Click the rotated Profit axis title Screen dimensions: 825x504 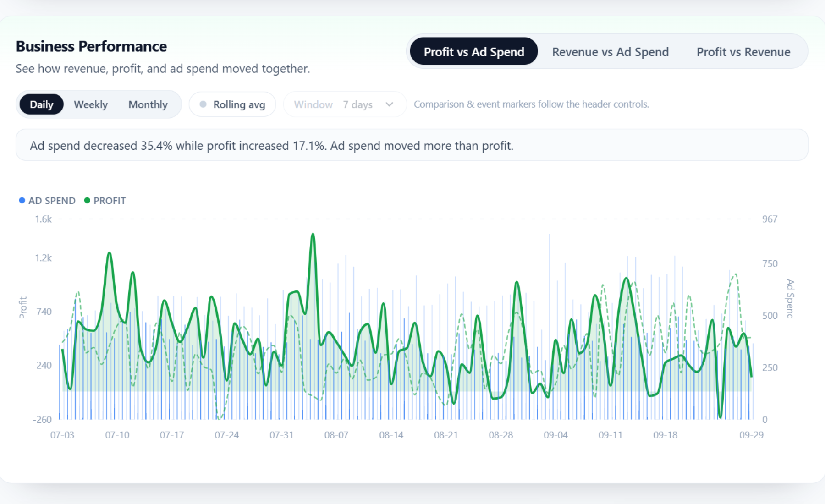coord(23,307)
